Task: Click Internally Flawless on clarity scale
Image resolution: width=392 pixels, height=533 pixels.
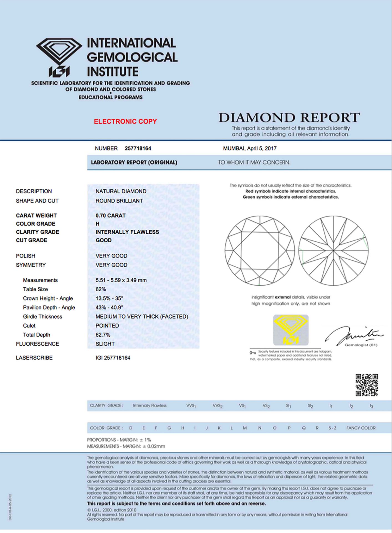Action: coord(150,406)
